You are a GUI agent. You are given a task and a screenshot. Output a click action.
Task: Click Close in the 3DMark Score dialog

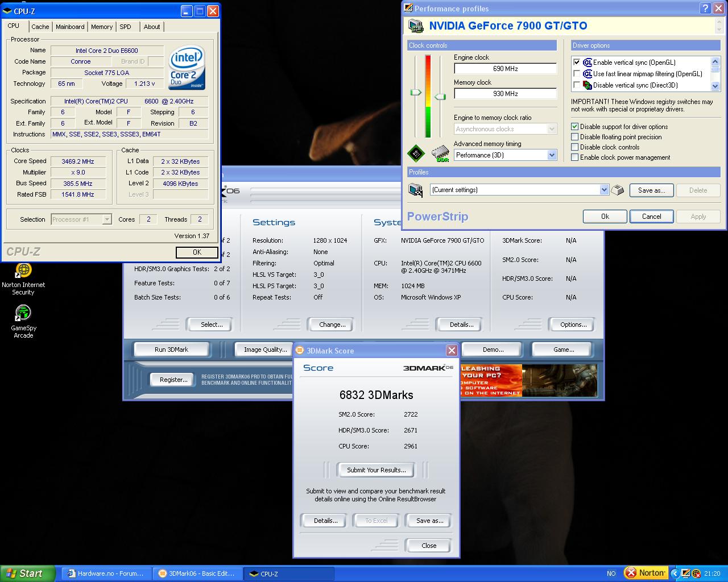[429, 546]
